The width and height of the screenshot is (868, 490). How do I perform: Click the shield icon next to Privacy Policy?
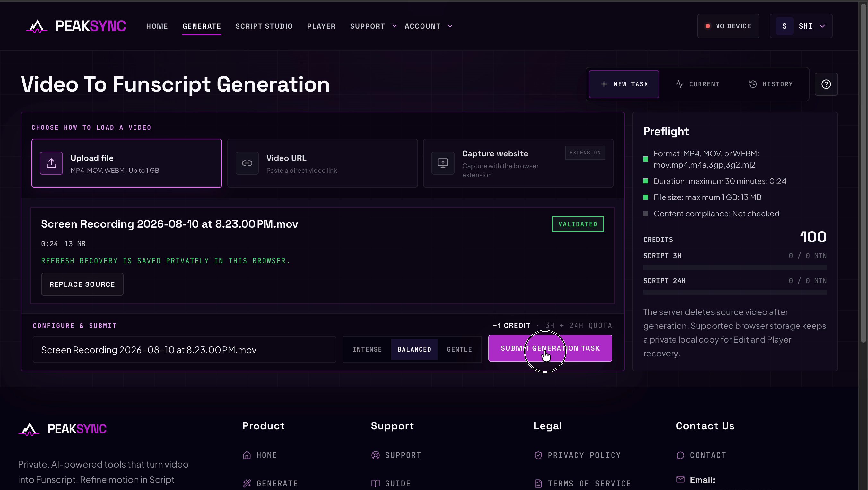(538, 455)
